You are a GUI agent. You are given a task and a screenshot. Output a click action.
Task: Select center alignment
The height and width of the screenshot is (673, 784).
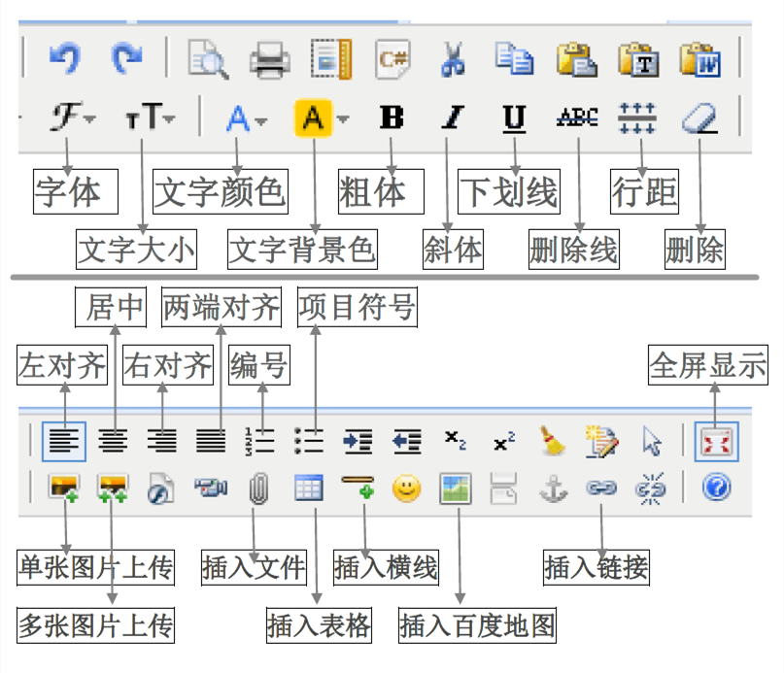coord(113,442)
